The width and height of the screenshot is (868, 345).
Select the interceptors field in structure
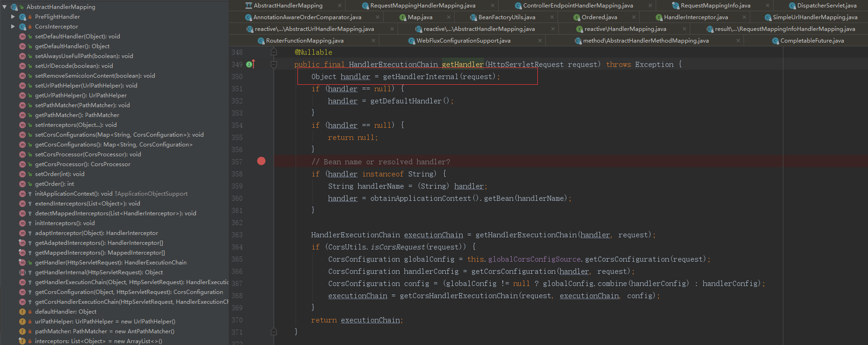99,341
